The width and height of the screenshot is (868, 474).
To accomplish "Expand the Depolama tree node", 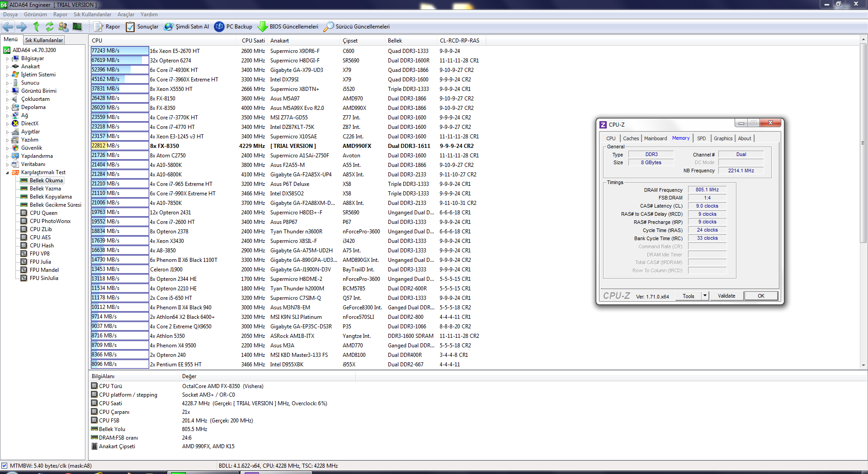I will (x=8, y=108).
